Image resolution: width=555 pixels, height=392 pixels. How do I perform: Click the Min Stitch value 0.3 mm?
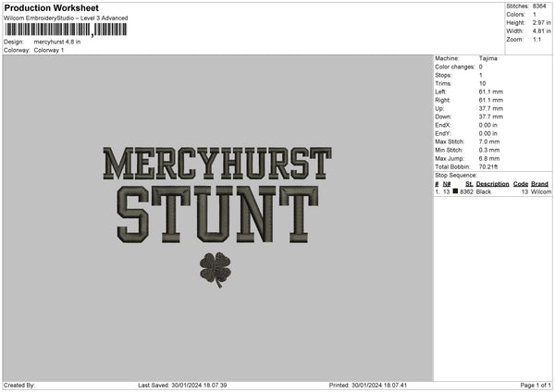(489, 151)
